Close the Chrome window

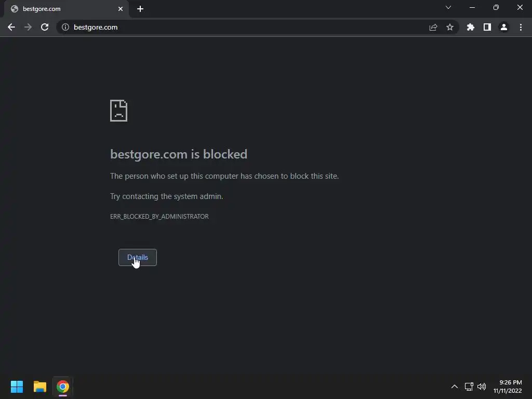[x=520, y=7]
